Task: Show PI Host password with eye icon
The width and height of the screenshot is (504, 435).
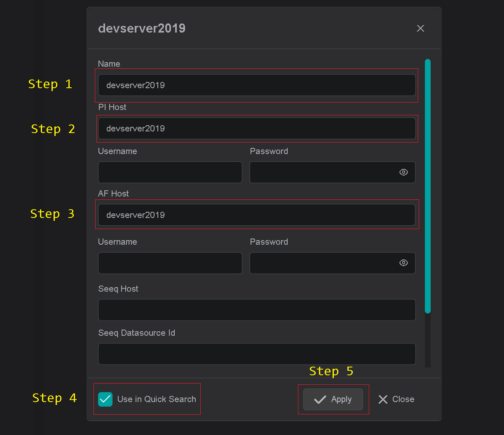Action: click(404, 172)
